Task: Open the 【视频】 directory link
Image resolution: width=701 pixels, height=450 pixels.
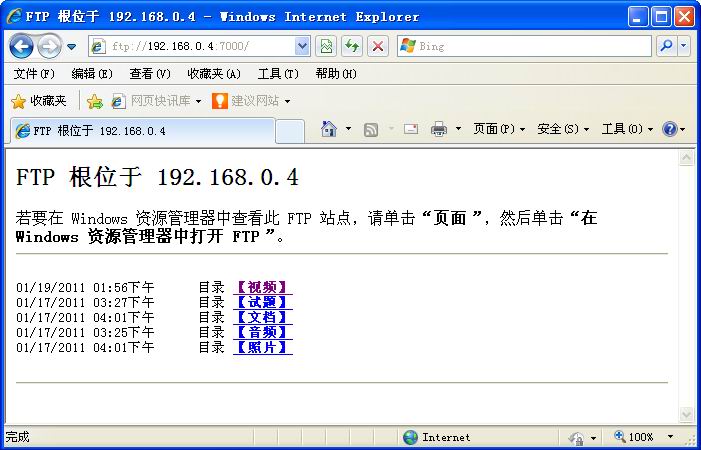Action: (261, 287)
